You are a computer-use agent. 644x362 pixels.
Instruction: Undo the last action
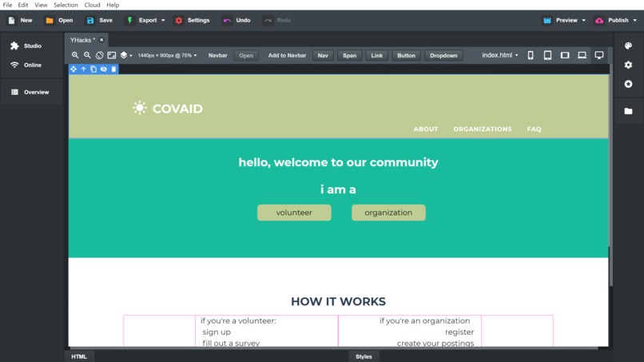[237, 20]
